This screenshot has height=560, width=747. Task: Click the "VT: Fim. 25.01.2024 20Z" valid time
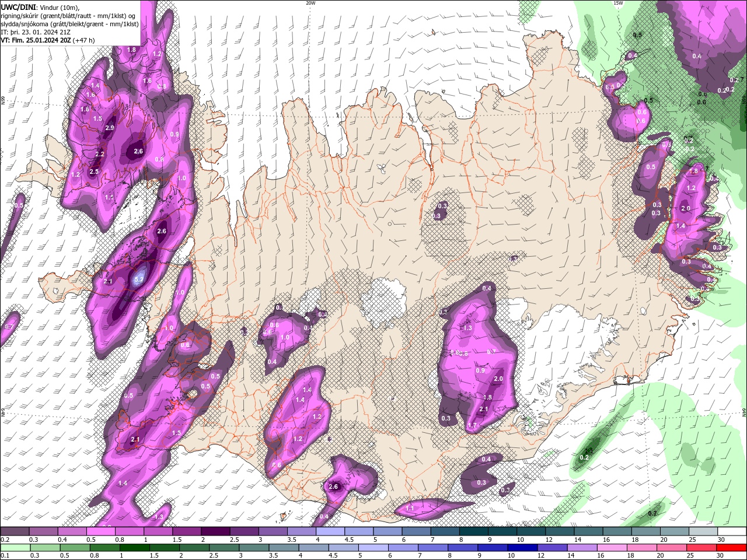pyautogui.click(x=36, y=40)
